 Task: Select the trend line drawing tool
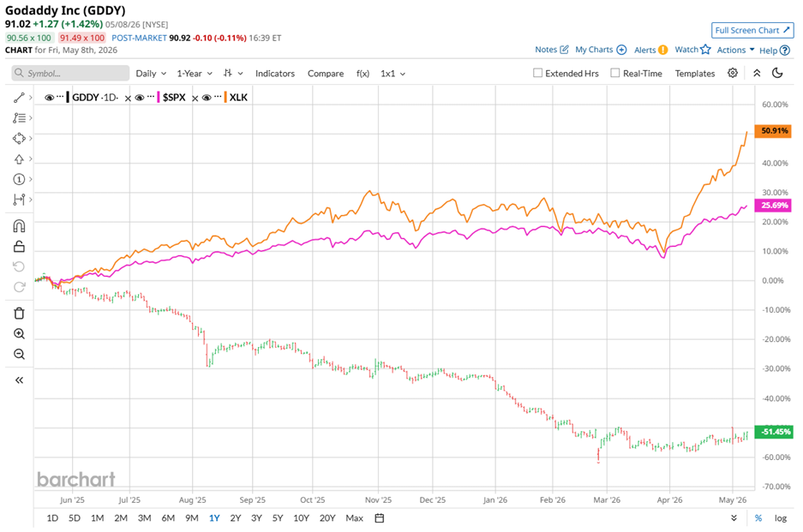19,98
